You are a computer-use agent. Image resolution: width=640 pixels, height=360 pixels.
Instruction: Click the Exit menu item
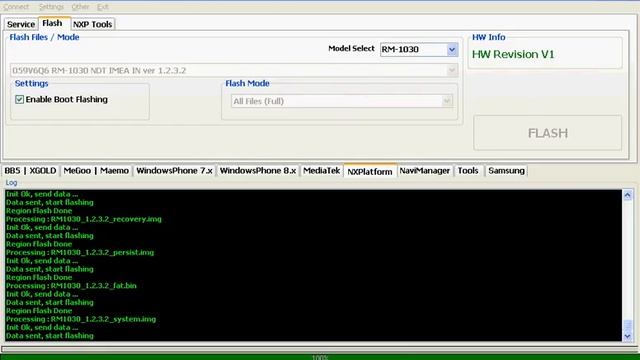103,7
